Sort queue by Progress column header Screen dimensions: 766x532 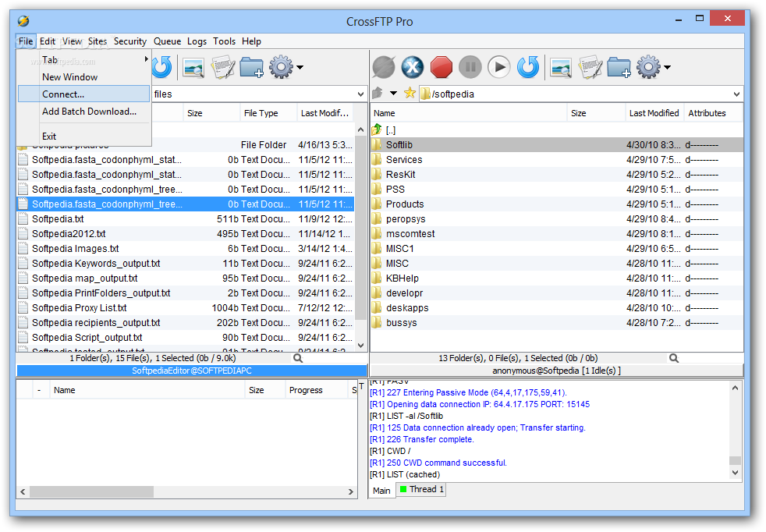tap(317, 390)
